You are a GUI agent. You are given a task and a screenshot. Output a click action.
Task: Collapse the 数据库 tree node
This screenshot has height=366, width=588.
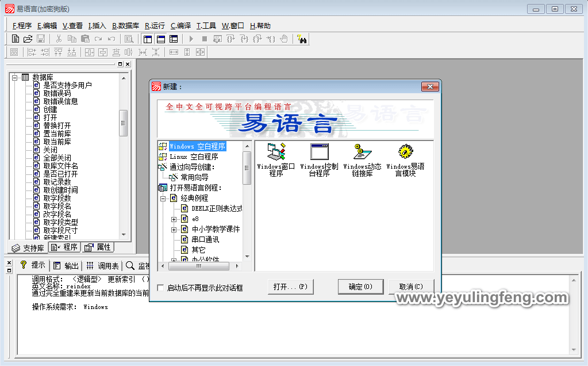click(14, 78)
